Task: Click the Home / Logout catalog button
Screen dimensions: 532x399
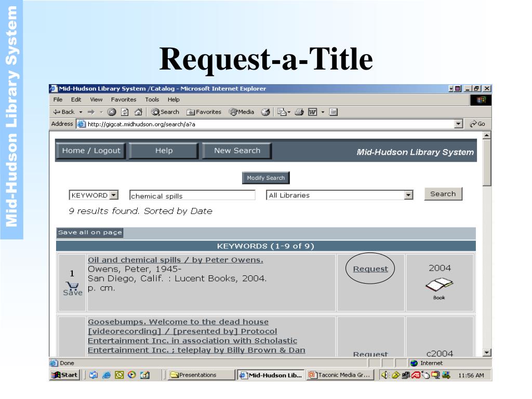Action: coord(91,151)
